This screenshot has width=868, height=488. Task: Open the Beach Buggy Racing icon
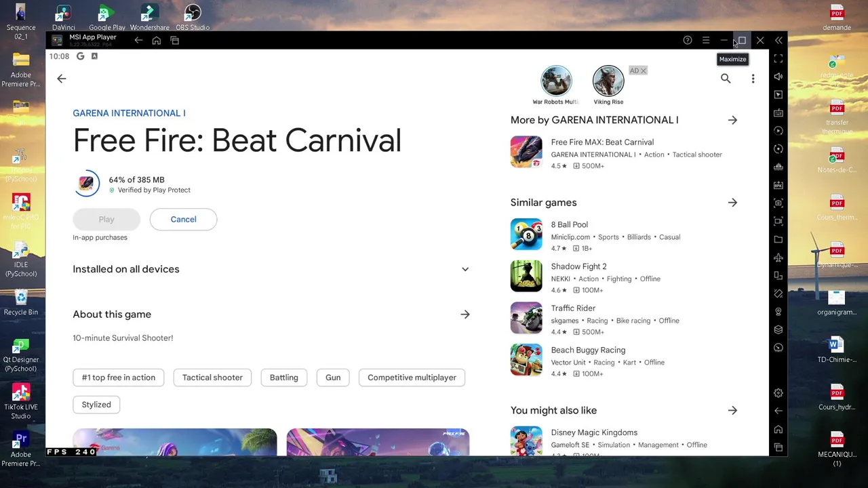pos(526,360)
